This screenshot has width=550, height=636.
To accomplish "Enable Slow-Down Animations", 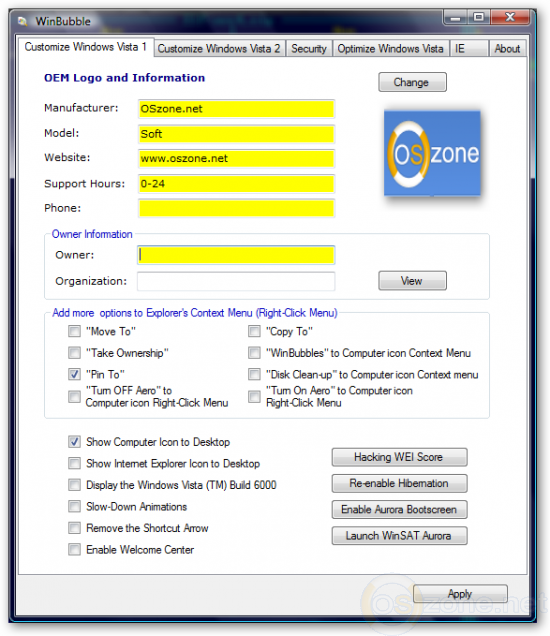I will coord(74,506).
